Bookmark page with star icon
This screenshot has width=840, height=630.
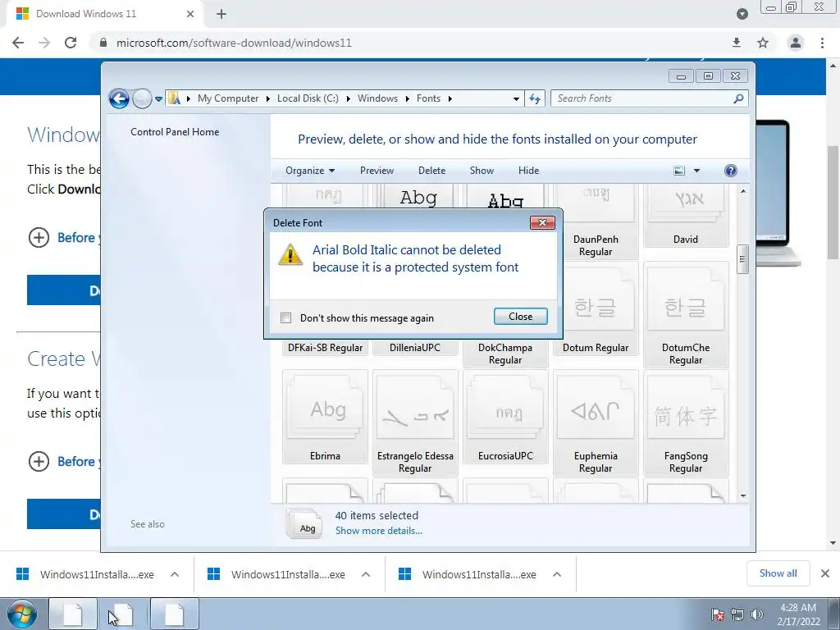point(763,43)
